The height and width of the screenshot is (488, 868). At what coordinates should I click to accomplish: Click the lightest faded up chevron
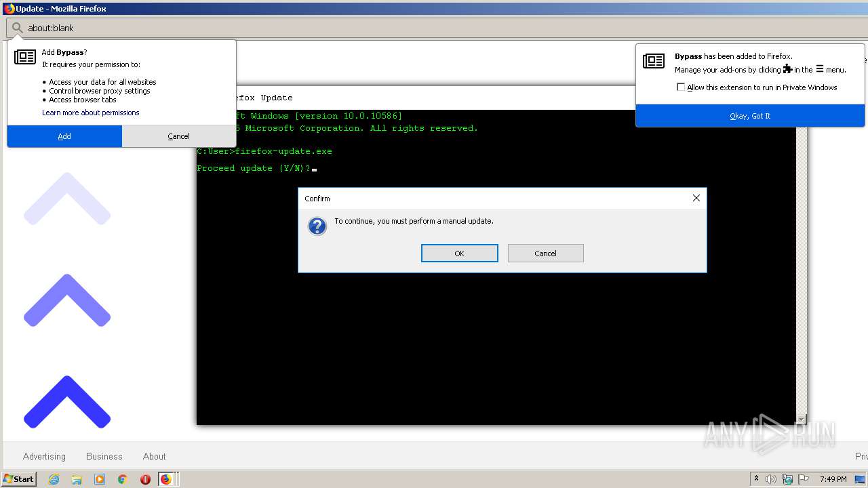pyautogui.click(x=67, y=199)
